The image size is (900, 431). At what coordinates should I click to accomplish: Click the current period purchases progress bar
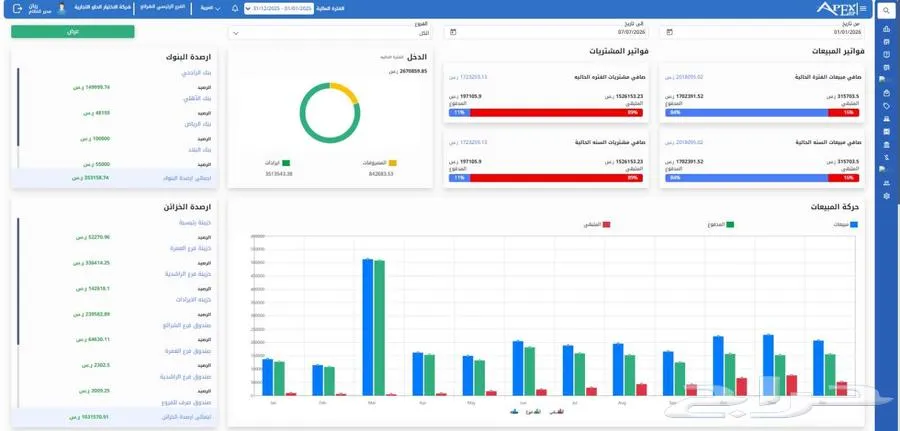point(546,113)
